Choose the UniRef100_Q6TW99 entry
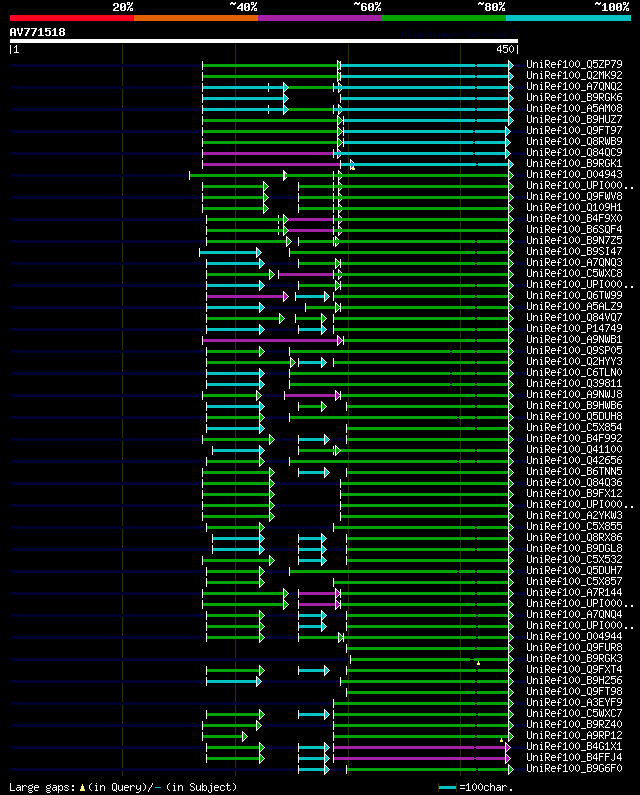The image size is (640, 795). 574,295
